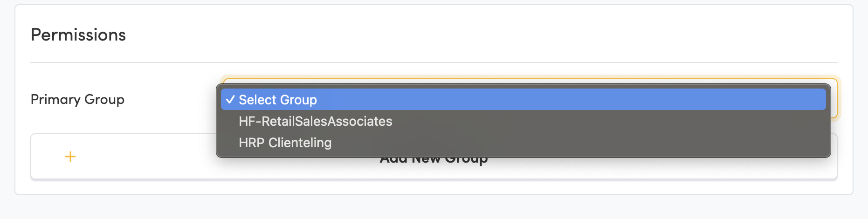The image size is (868, 219).
Task: Click the tick mark on the selected option
Action: [x=230, y=100]
